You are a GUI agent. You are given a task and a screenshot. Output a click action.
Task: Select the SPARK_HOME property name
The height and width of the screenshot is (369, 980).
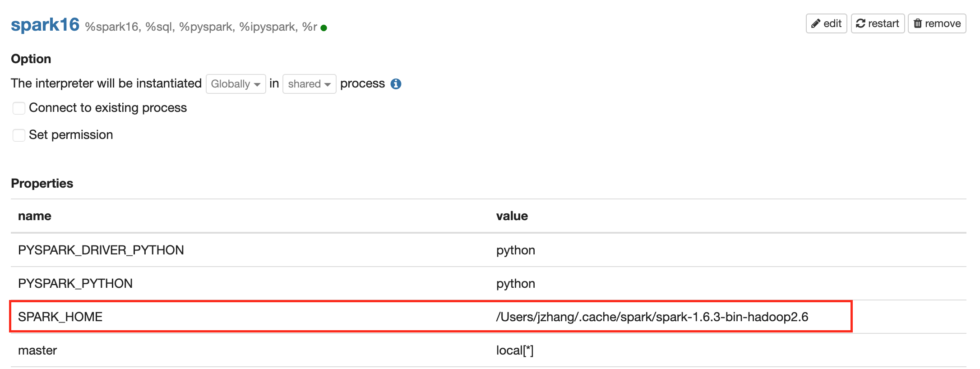pos(60,317)
